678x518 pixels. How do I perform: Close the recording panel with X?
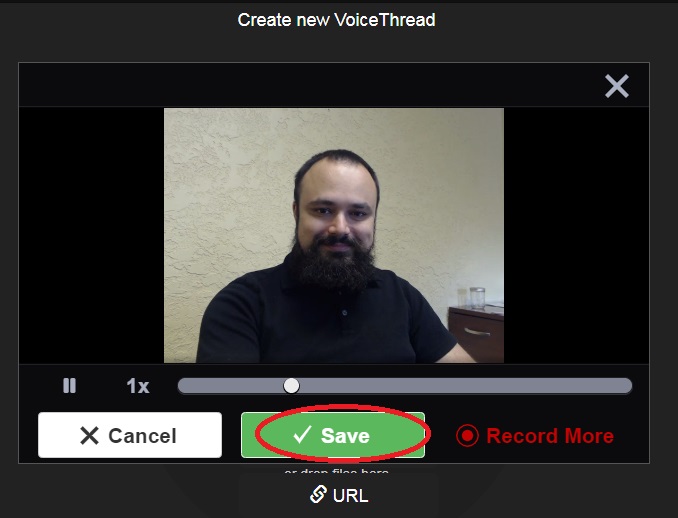coord(617,86)
